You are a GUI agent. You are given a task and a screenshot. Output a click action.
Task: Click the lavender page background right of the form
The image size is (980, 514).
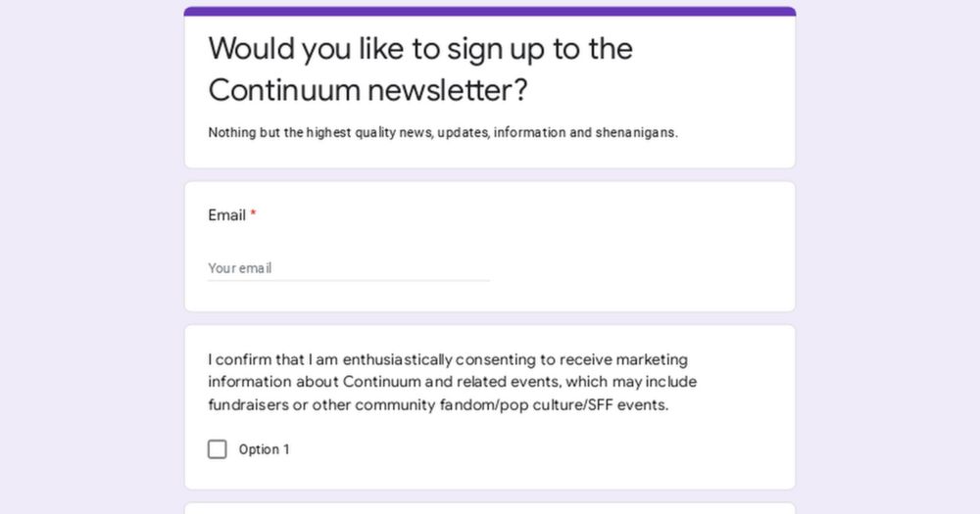[x=888, y=257]
